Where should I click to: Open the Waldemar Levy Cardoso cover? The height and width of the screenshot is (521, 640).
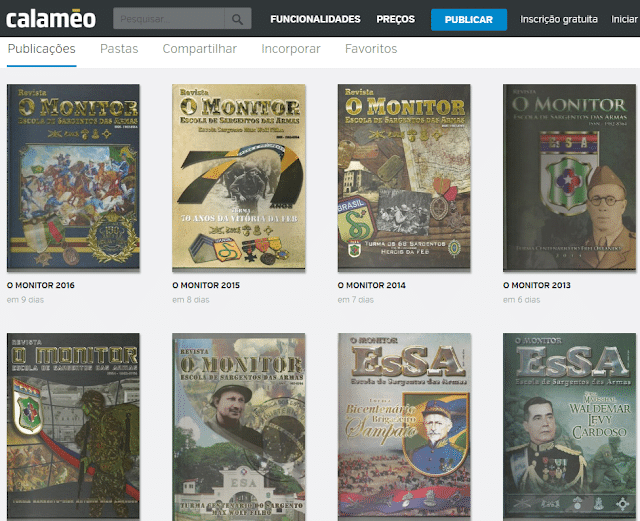[569, 427]
